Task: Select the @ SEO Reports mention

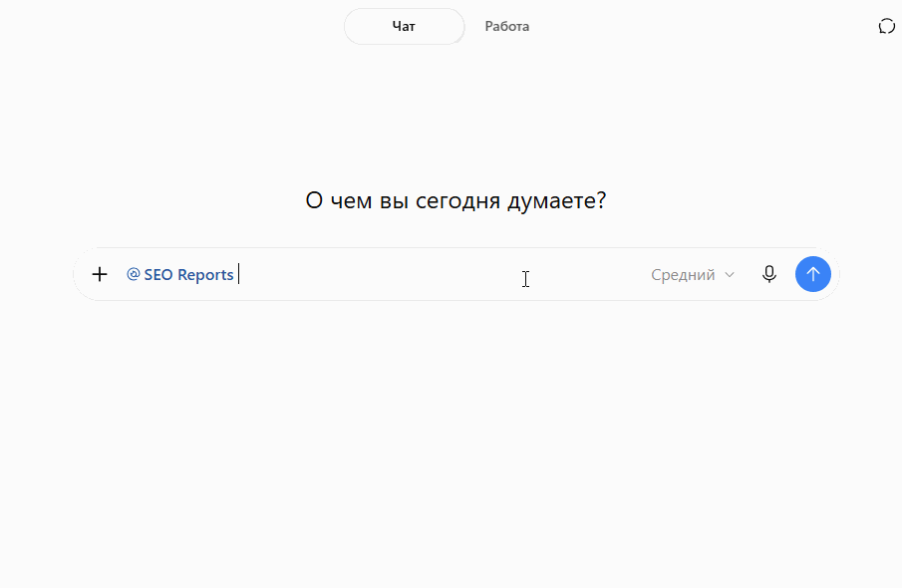Action: tap(180, 274)
